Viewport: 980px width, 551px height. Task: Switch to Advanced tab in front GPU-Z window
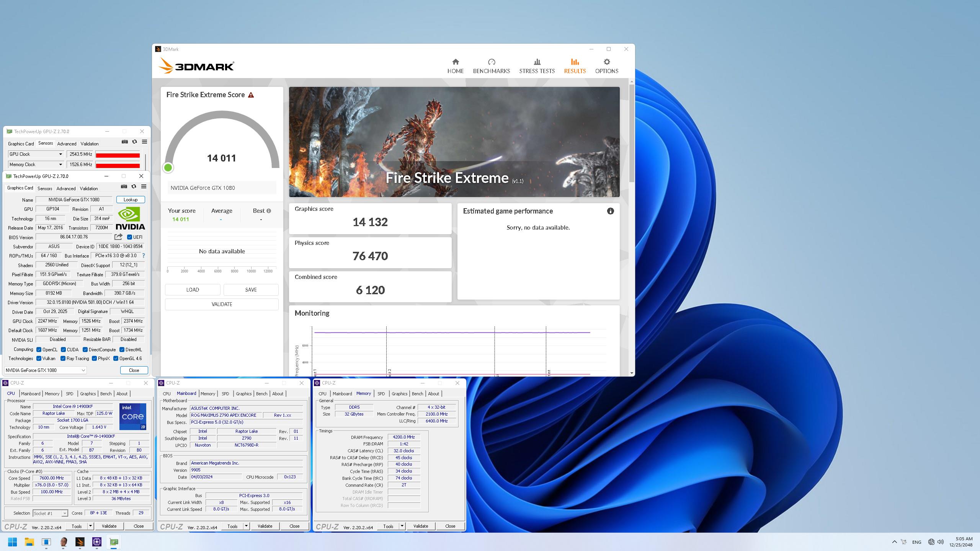click(x=66, y=189)
